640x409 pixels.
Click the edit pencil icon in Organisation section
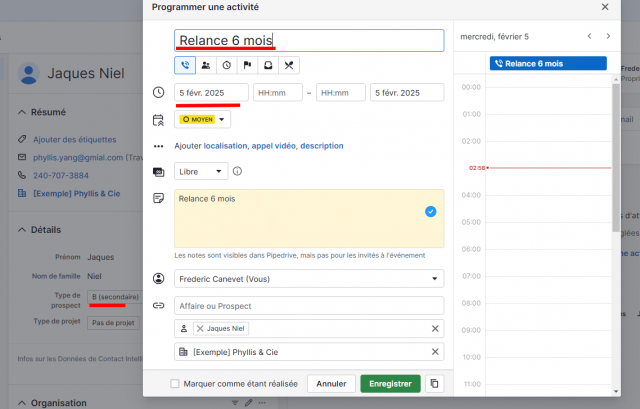[249, 403]
